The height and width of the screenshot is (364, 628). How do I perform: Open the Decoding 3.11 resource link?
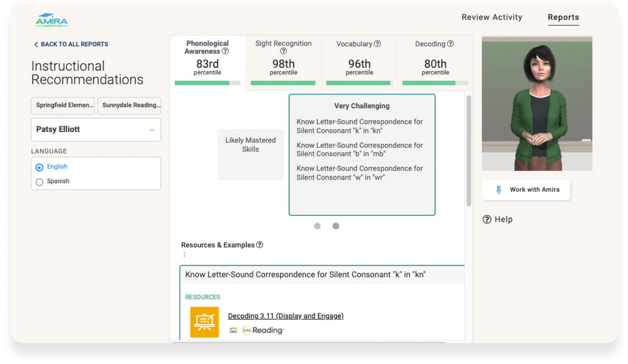(286, 316)
